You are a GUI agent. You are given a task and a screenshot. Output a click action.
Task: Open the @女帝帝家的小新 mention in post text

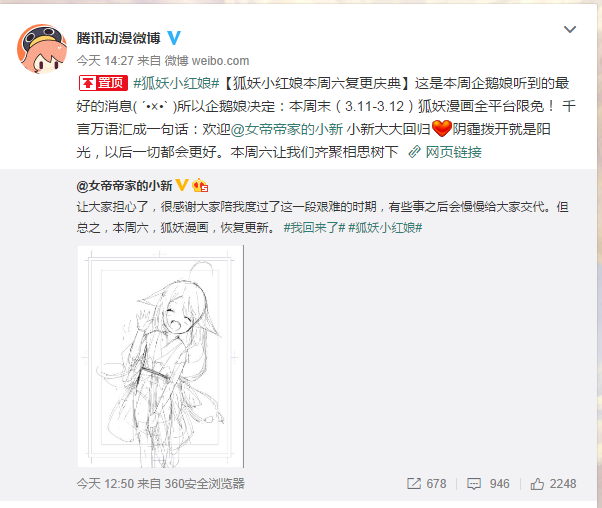tap(286, 129)
